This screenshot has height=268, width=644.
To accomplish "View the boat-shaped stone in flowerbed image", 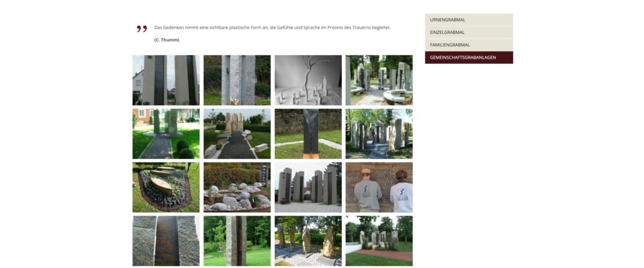I will tap(166, 188).
